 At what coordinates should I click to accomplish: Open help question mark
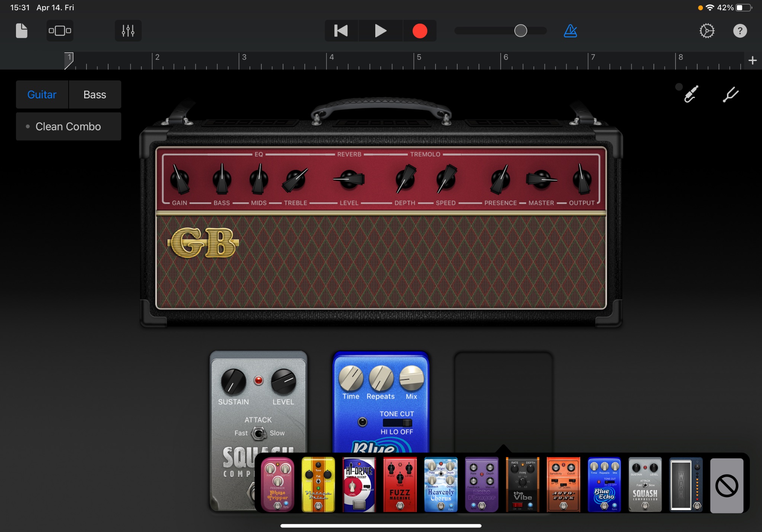tap(740, 31)
